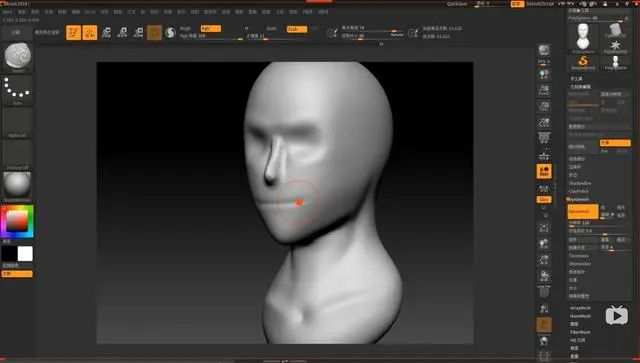Image resolution: width=640 pixels, height=363 pixels.
Task: Select the Draw mode icon
Action: [90, 33]
